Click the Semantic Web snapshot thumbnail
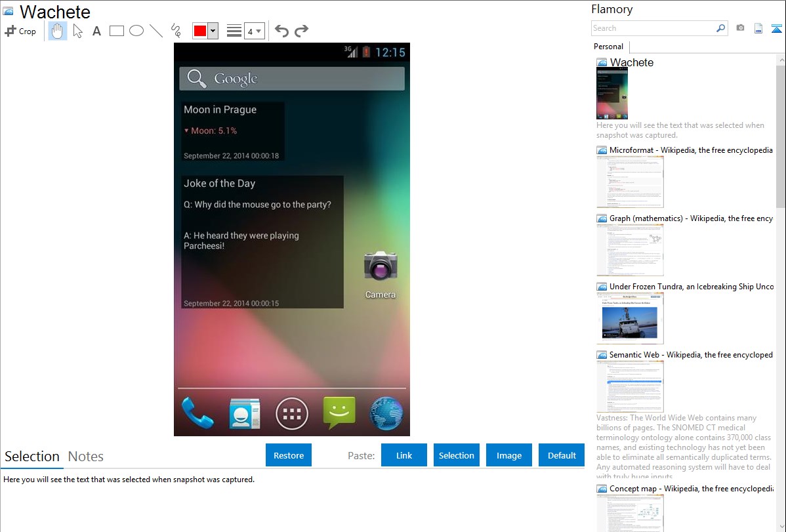This screenshot has height=532, width=786. point(630,386)
